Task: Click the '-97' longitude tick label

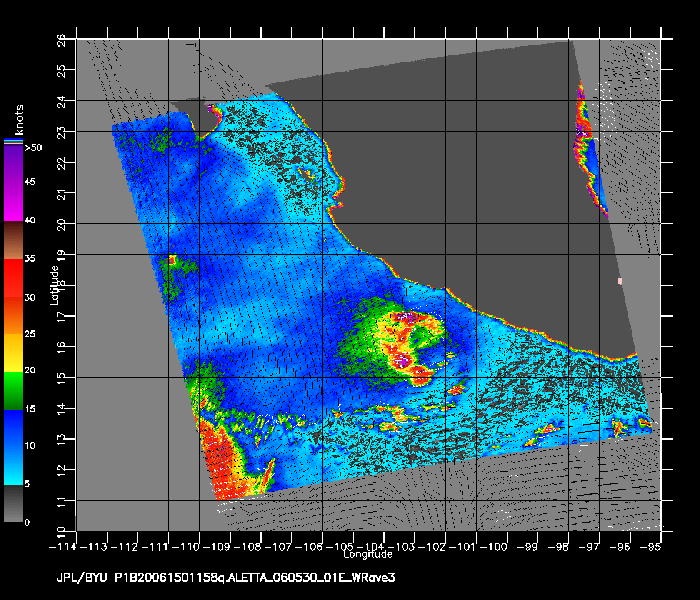Action: [x=590, y=547]
